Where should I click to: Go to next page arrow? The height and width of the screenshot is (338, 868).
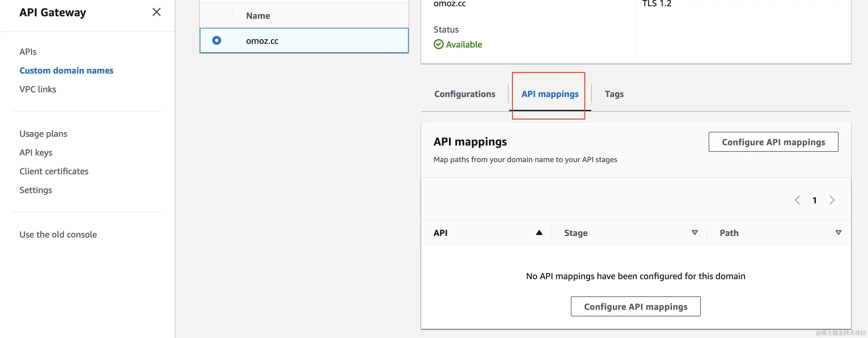coord(832,200)
